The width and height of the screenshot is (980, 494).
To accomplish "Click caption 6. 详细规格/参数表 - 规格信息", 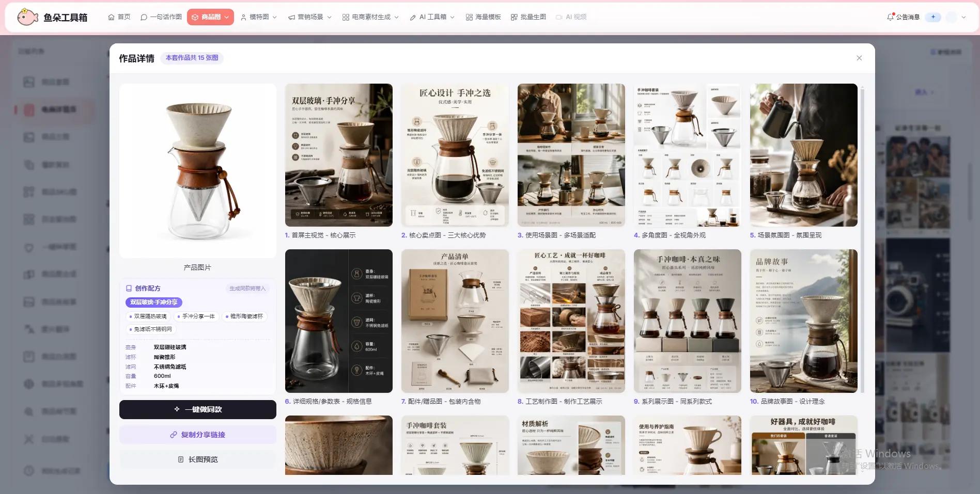I will coord(328,401).
